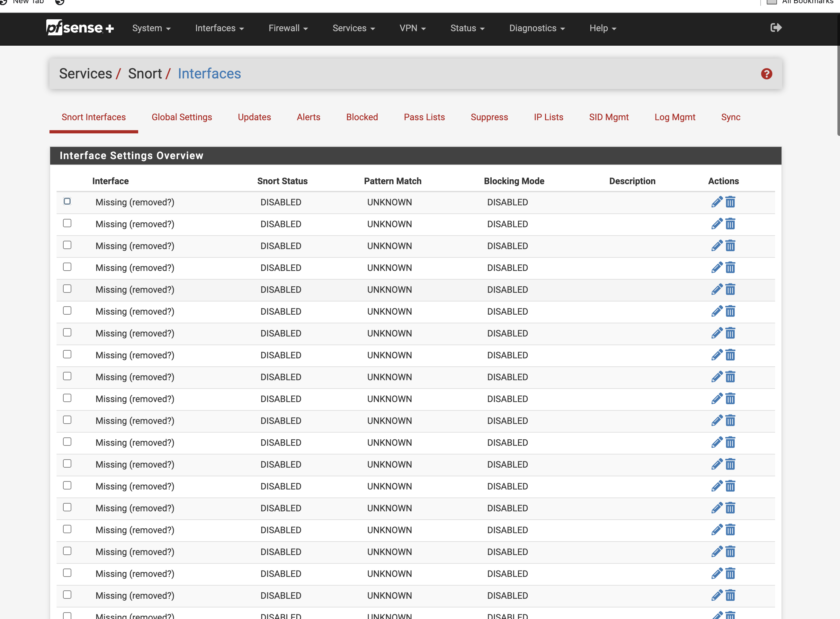
Task: Open the Help dropdown menu
Action: [x=603, y=28]
